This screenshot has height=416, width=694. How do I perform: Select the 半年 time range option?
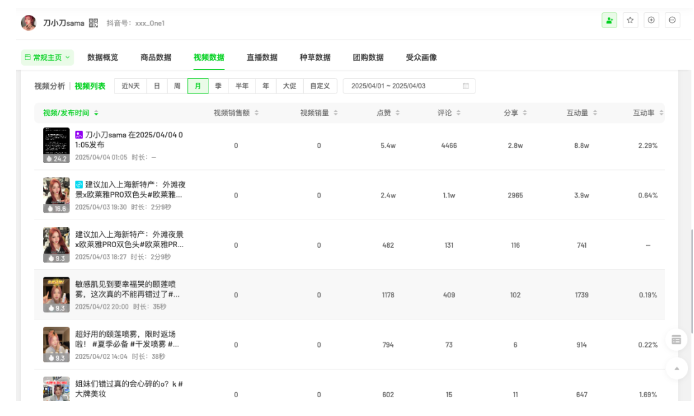point(242,86)
